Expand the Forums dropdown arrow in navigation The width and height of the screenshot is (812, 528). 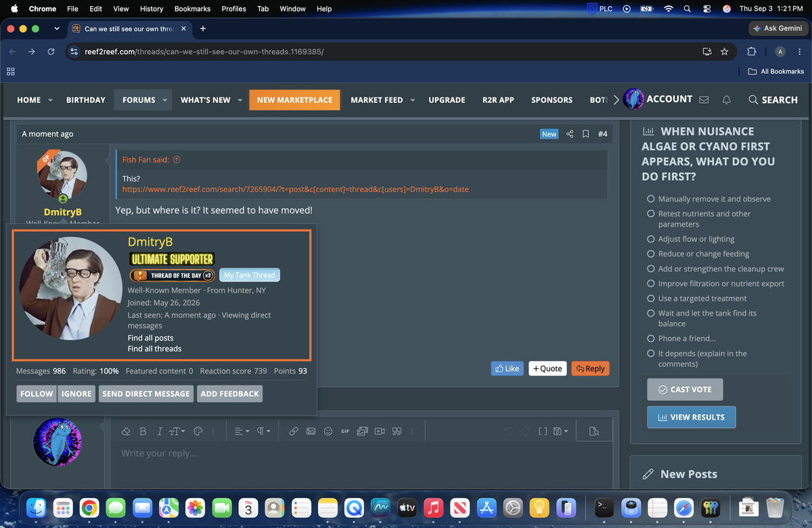[x=164, y=100]
